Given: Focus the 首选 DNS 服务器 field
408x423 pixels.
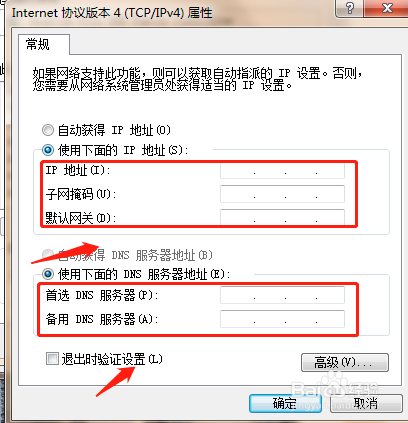Looking at the screenshot, I should pos(282,295).
